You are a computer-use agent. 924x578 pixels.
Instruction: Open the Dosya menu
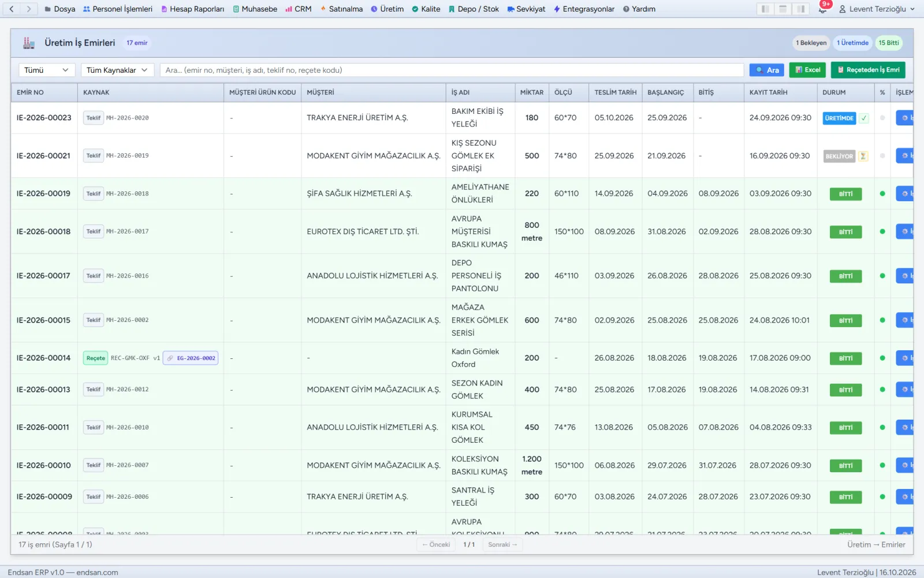click(x=60, y=9)
